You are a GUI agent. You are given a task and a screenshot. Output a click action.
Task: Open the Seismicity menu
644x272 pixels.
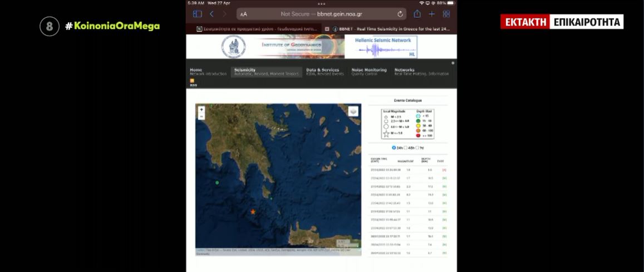[x=266, y=72]
